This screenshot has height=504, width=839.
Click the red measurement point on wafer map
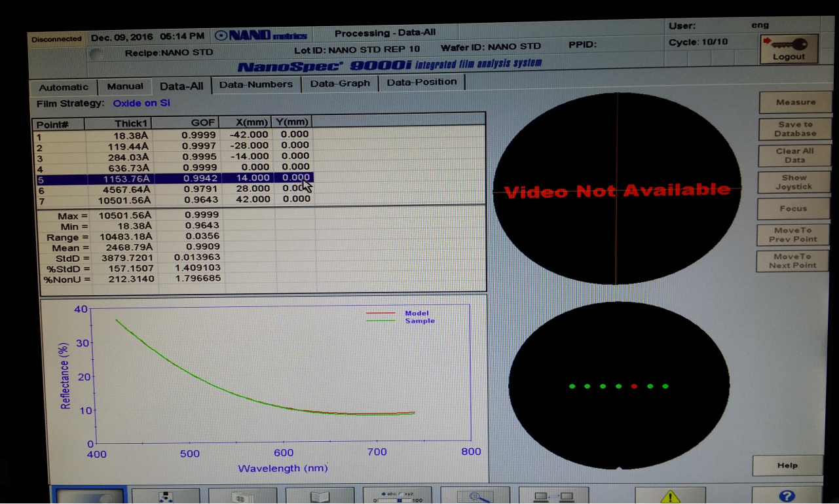(x=634, y=386)
